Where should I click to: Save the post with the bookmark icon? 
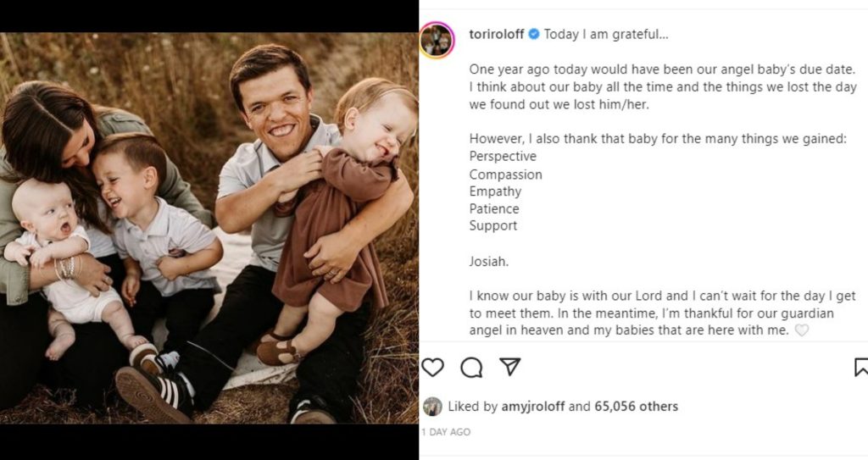860,367
